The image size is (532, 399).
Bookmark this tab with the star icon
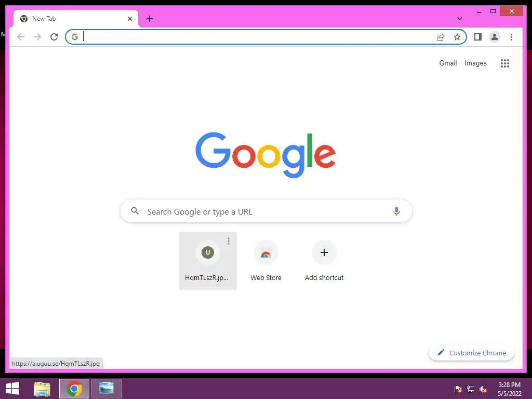click(x=457, y=37)
